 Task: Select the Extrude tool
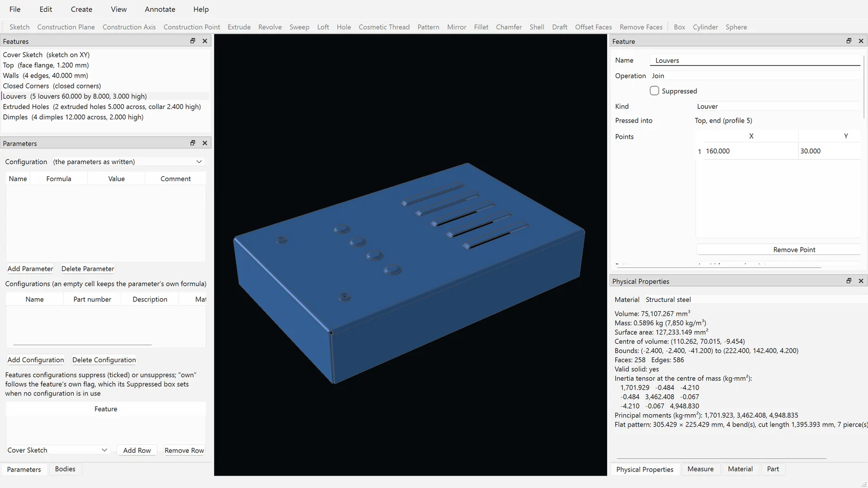point(239,27)
